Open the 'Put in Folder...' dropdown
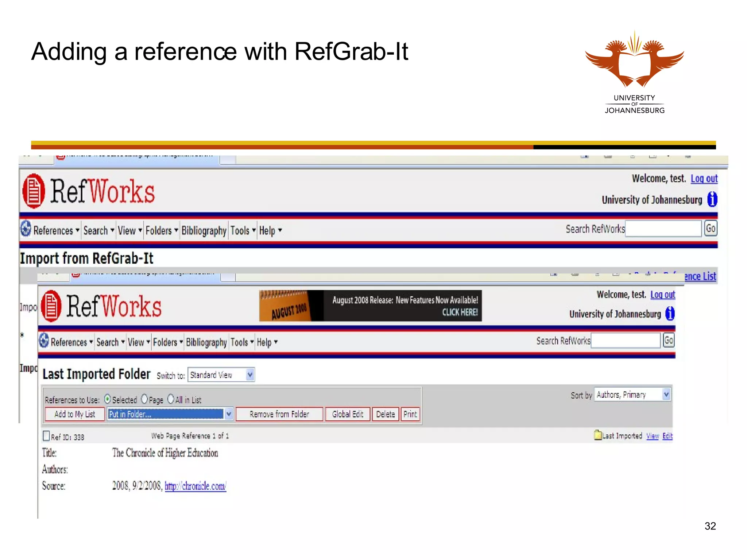 [170, 414]
